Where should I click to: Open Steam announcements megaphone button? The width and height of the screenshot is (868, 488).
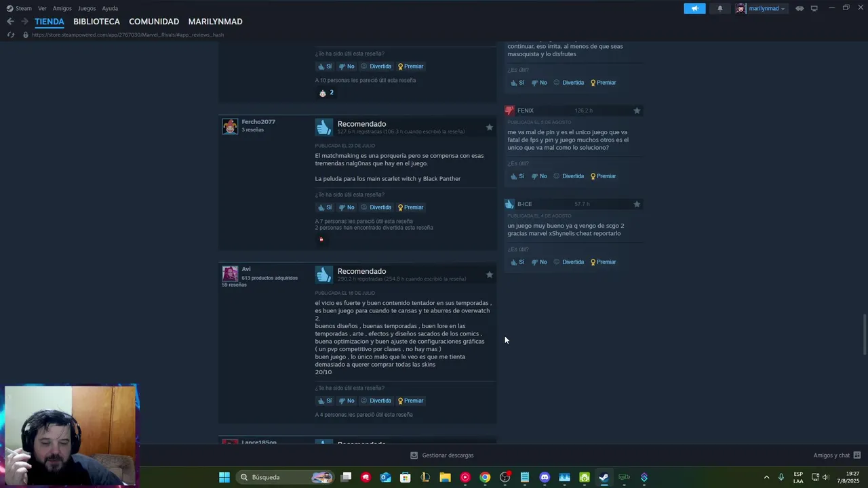[x=694, y=9]
